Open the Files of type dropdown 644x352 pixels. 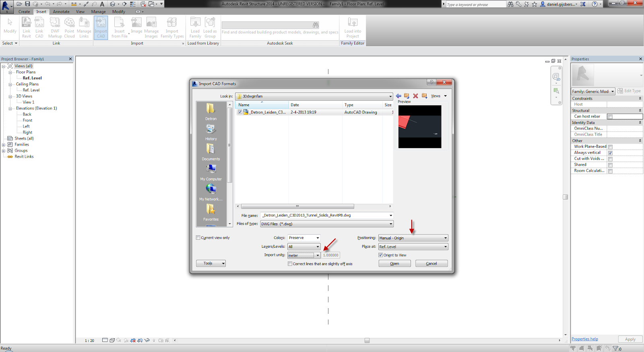[x=327, y=224]
